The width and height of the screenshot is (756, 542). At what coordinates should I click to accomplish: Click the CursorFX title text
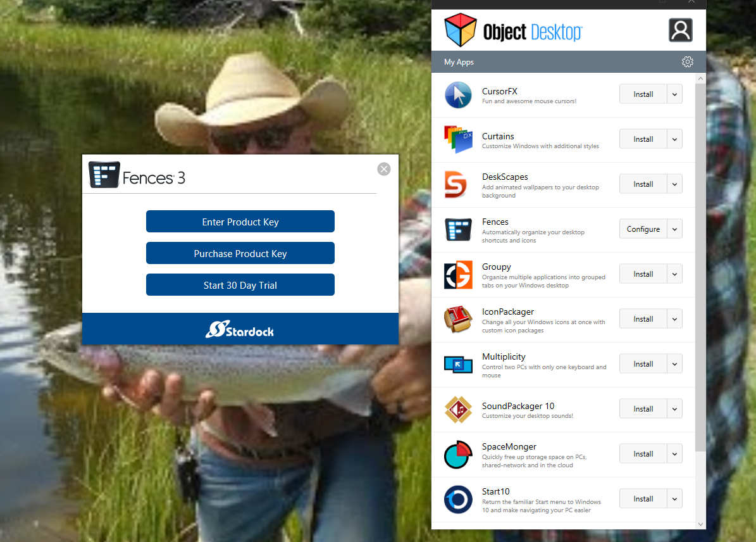(500, 91)
